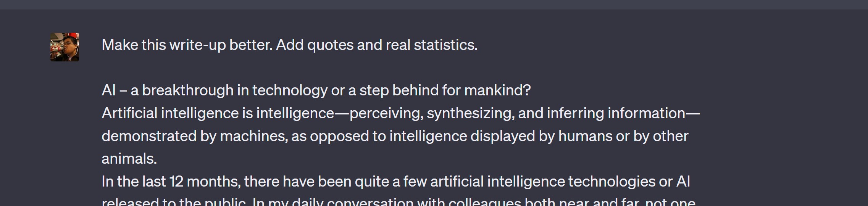Screen dimensions: 868x206
Task: Click the line starting 'demonstrated by machines'
Action: pos(395,136)
